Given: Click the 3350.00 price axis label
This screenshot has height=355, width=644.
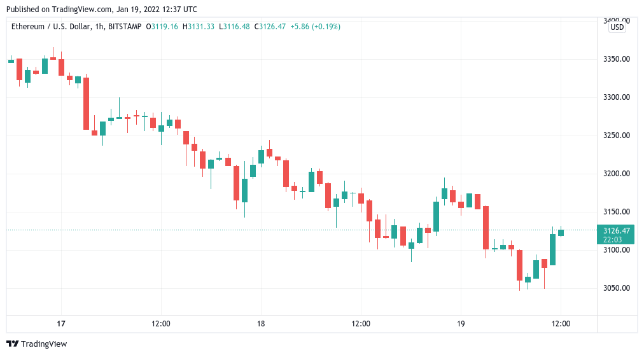Looking at the screenshot, I should 617,59.
